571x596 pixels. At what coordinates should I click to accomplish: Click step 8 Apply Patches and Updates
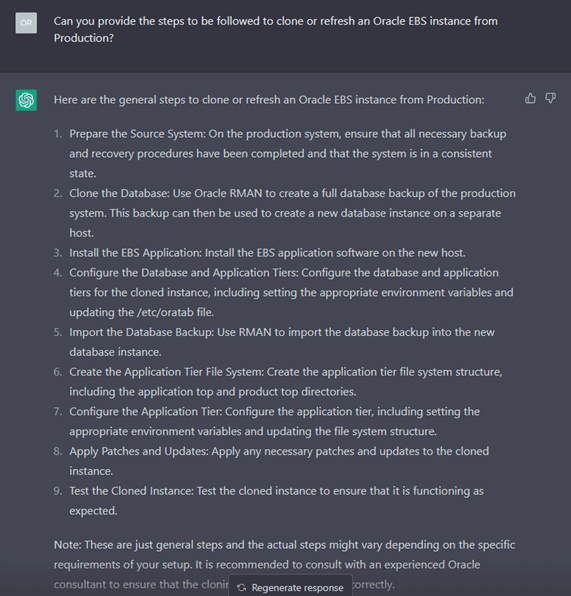coord(279,461)
